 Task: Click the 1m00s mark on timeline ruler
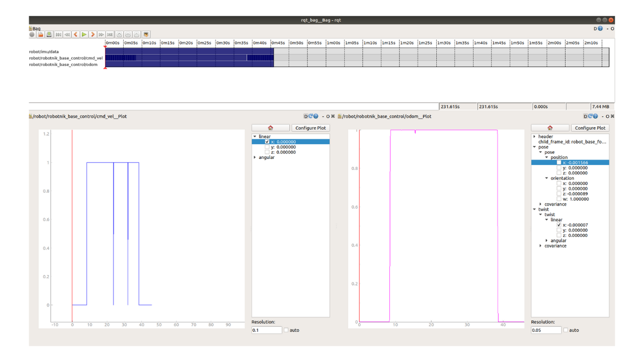(334, 43)
